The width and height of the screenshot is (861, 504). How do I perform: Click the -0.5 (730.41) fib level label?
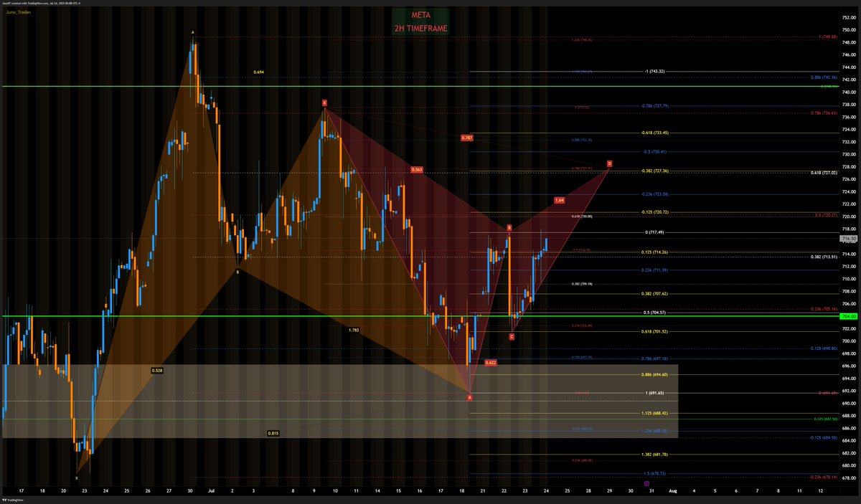[656, 151]
